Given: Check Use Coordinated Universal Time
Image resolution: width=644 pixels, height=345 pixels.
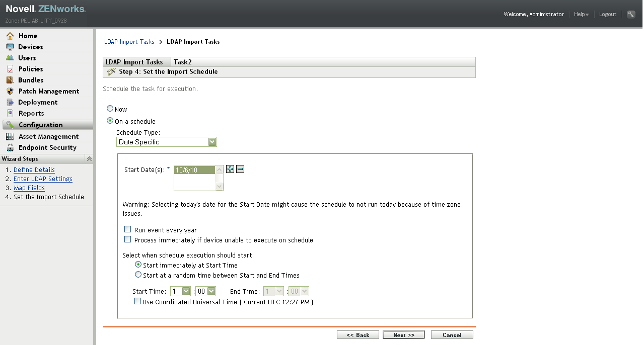Looking at the screenshot, I should click(137, 301).
